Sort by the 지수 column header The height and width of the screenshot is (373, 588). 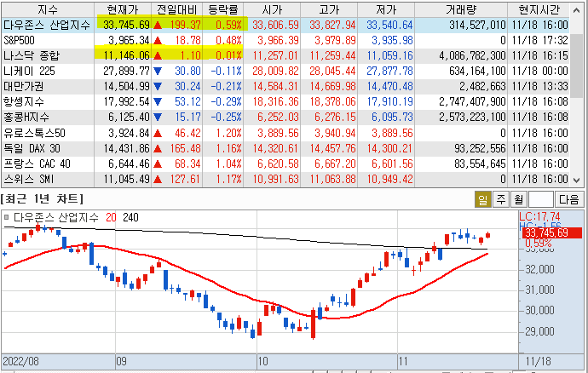(x=48, y=9)
